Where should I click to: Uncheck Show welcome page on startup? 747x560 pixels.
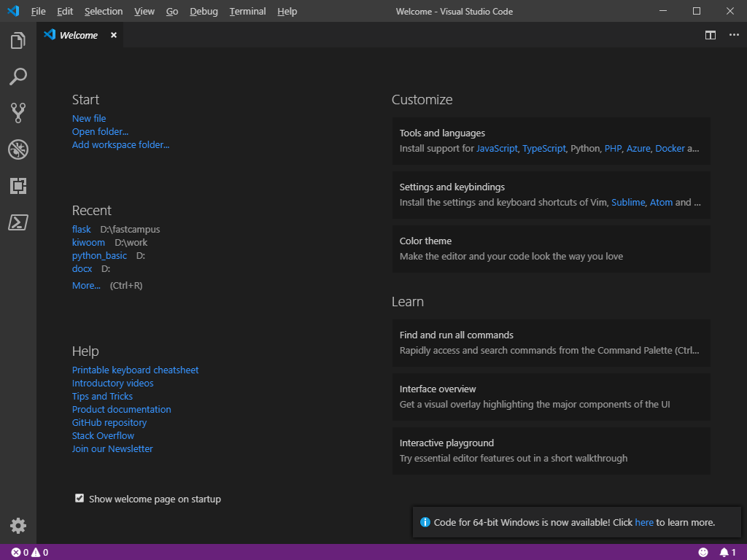(80, 498)
